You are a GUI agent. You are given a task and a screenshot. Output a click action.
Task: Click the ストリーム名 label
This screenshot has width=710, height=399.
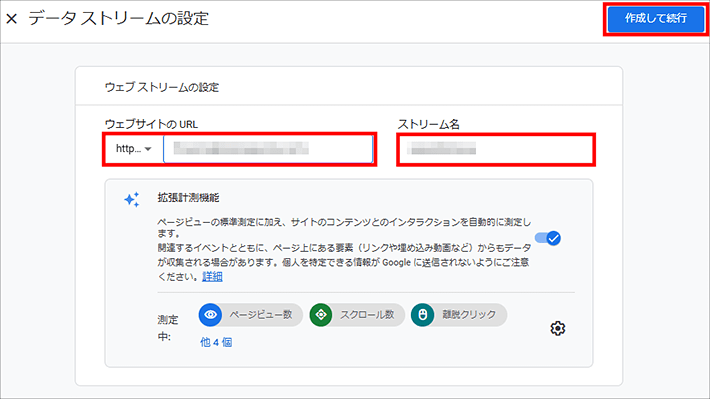pos(428,124)
